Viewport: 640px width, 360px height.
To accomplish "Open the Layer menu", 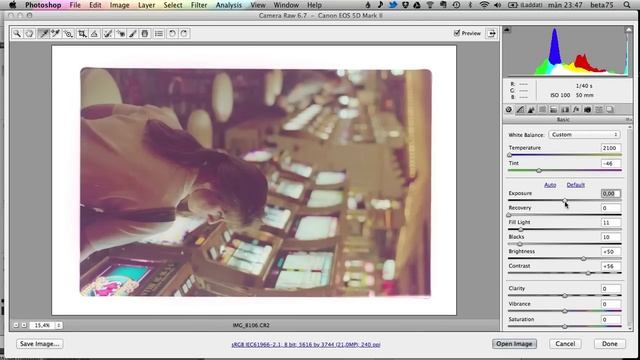I will click(147, 5).
